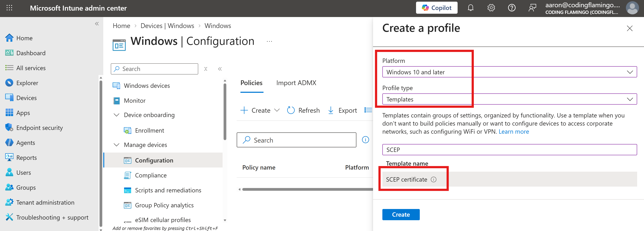The image size is (644, 231).
Task: Switch to the Policies tab
Action: (x=251, y=83)
